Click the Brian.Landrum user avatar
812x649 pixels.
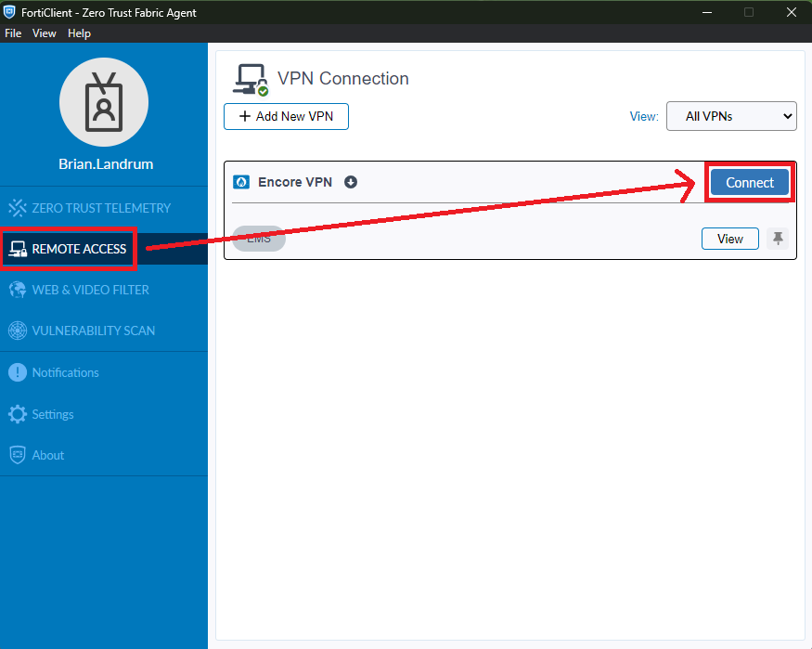tap(104, 102)
